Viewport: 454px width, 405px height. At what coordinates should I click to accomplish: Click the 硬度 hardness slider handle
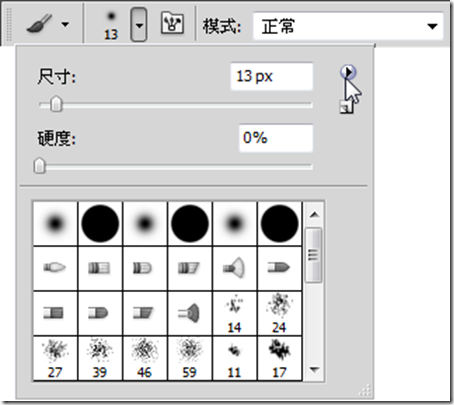[40, 165]
